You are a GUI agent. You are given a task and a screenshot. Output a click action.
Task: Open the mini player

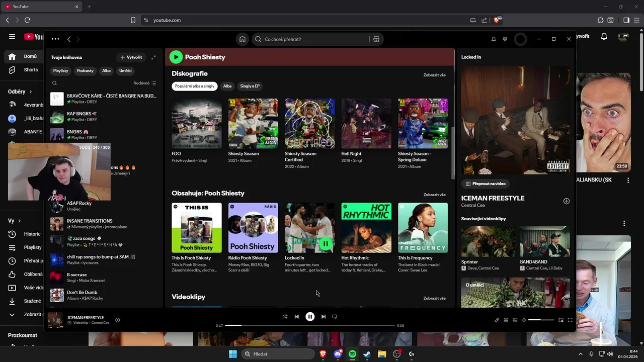click(x=561, y=320)
